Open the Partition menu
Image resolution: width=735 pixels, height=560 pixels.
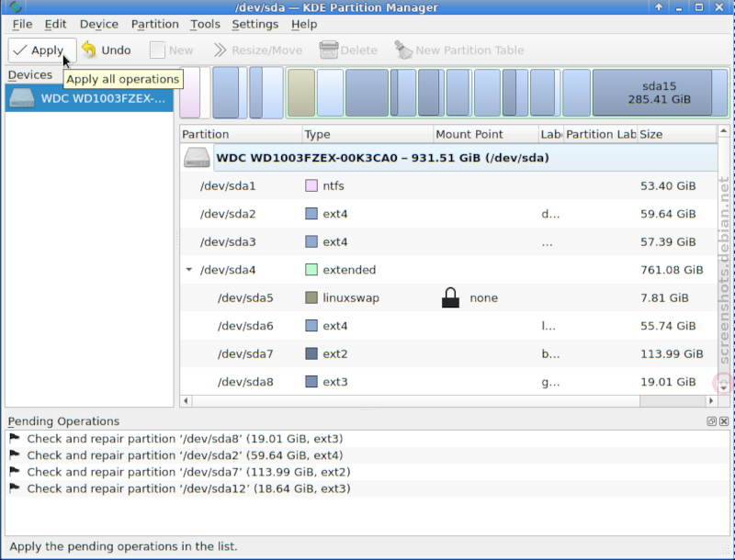coord(154,25)
